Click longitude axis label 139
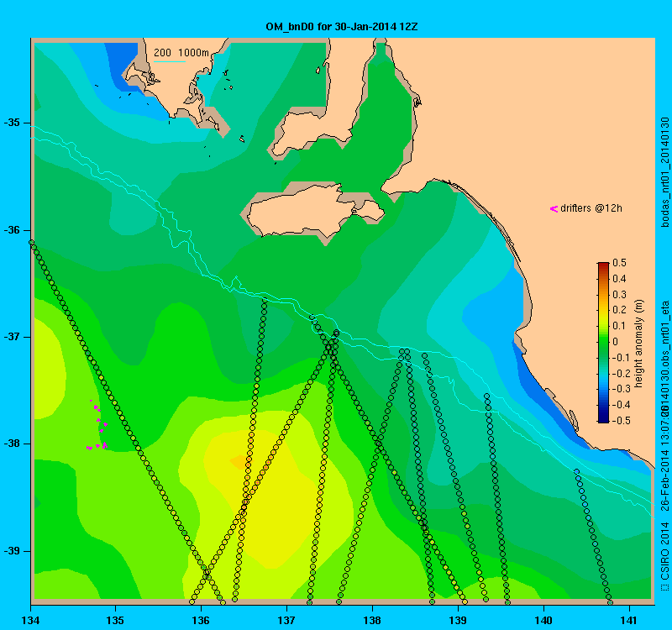Image resolution: width=672 pixels, height=630 pixels. 458,620
